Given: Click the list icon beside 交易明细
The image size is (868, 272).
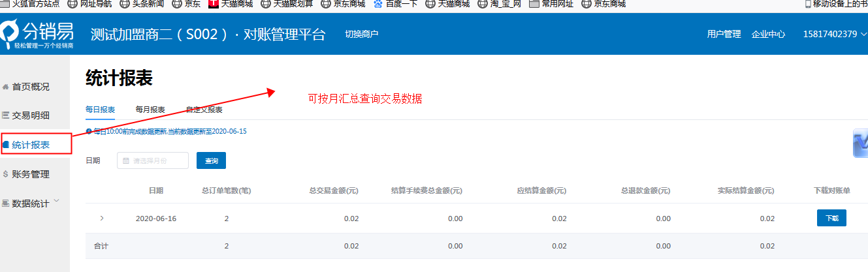Looking at the screenshot, I should [x=6, y=116].
